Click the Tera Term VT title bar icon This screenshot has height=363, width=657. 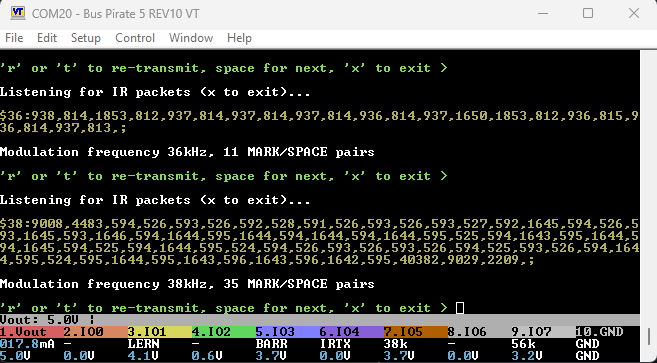click(x=18, y=13)
